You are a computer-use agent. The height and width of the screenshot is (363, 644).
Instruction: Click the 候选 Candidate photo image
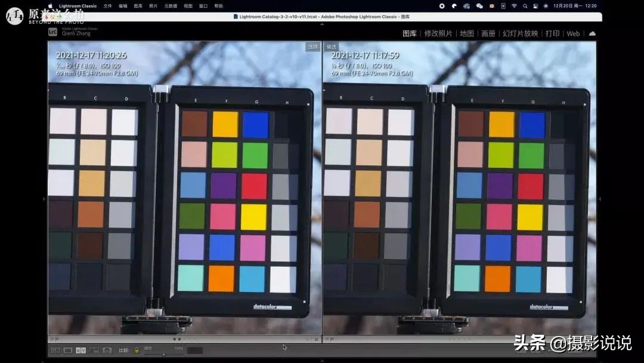460,187
